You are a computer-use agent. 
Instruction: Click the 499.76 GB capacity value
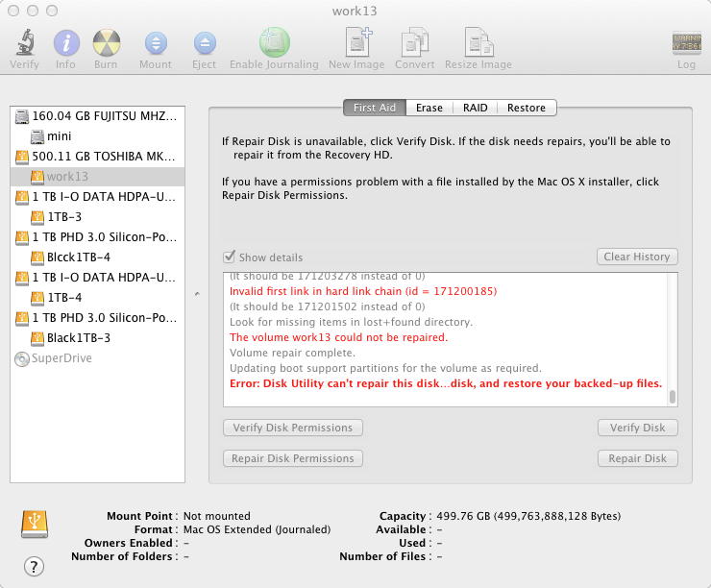[528, 516]
